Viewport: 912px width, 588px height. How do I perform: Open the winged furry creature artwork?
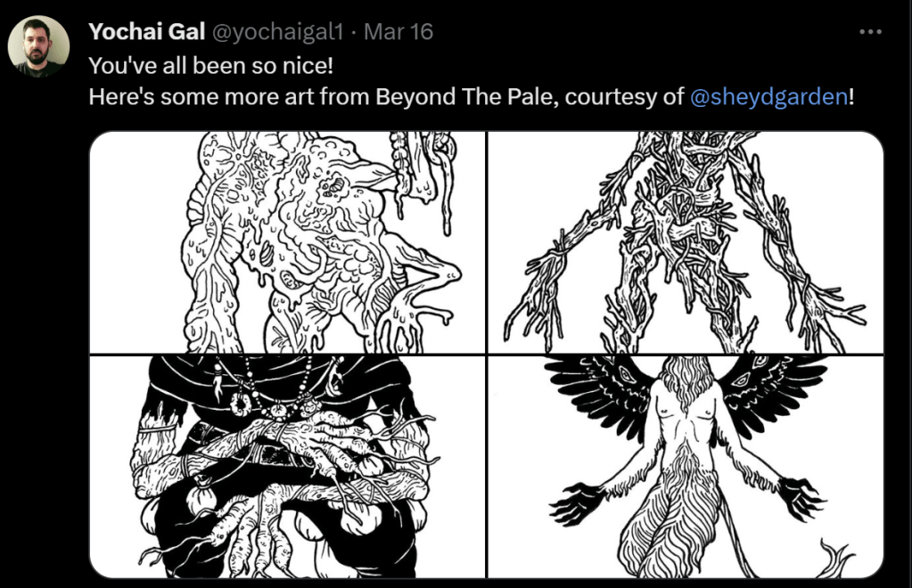pyautogui.click(x=686, y=467)
